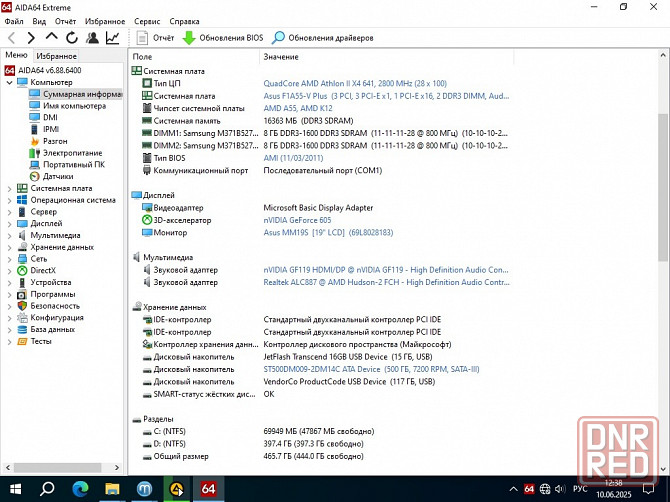Expand the Системная плата tree node
Image resolution: width=670 pixels, height=502 pixels.
9,188
